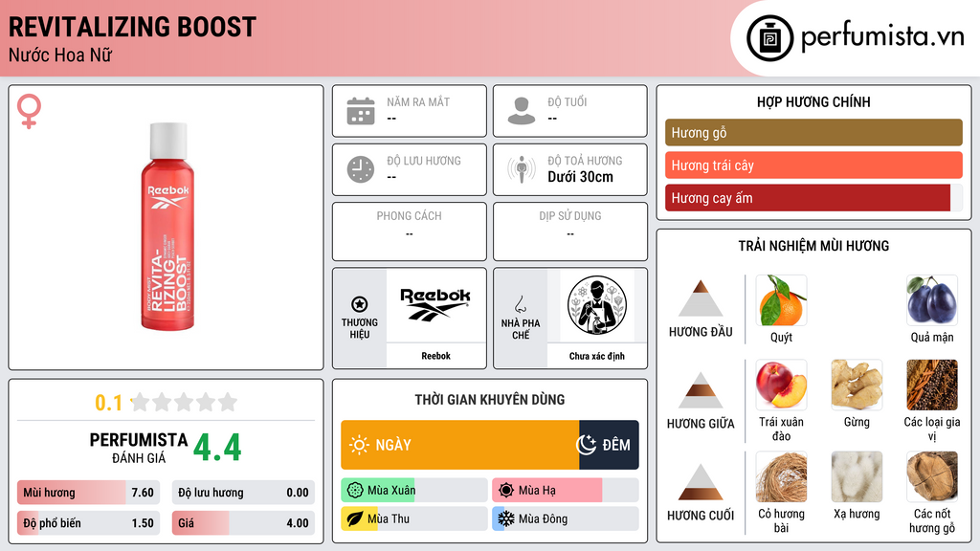This screenshot has height=551, width=980.
Task: Click the Hợp hương chính heading
Action: coord(813,101)
